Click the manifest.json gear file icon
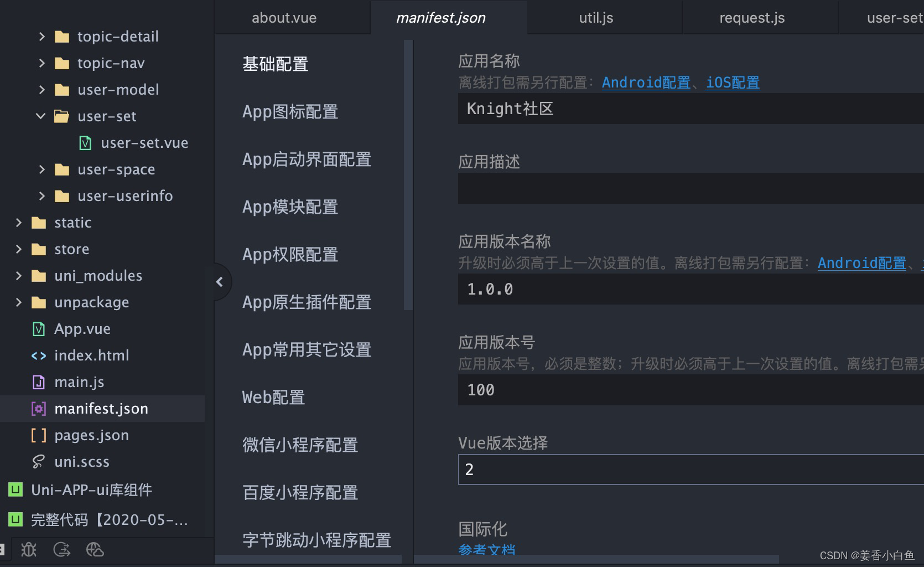 39,409
